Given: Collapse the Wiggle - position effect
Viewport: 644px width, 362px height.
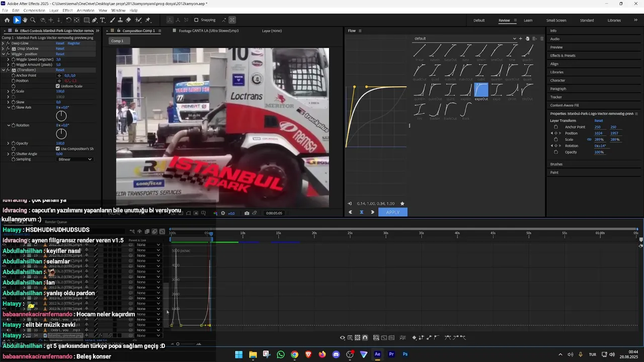Looking at the screenshot, I should click(x=3, y=54).
